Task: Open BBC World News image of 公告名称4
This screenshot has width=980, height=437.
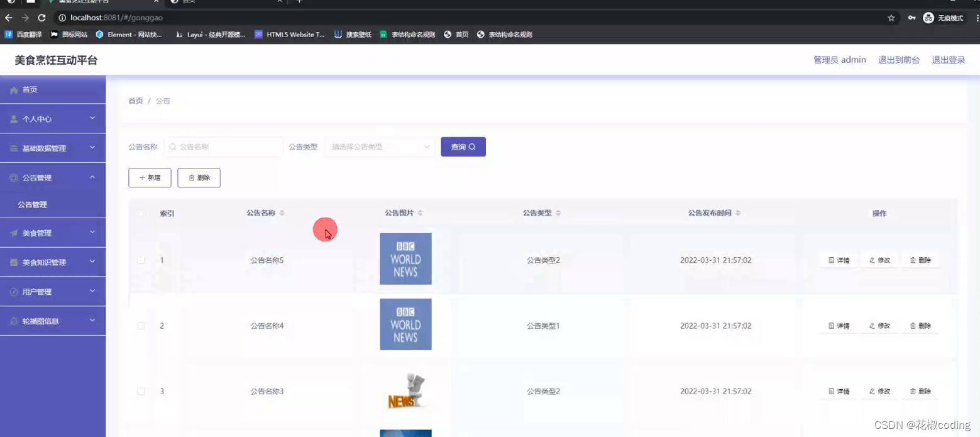Action: click(x=405, y=324)
